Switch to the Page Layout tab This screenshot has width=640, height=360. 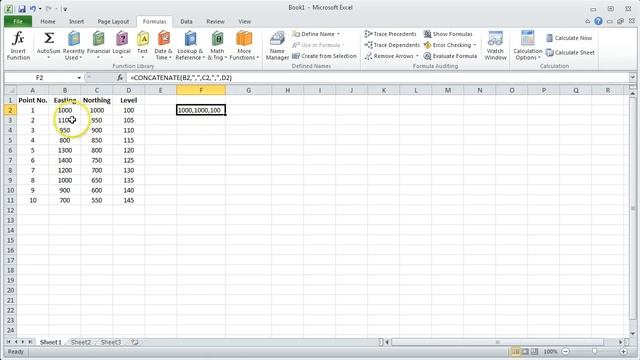tap(113, 21)
